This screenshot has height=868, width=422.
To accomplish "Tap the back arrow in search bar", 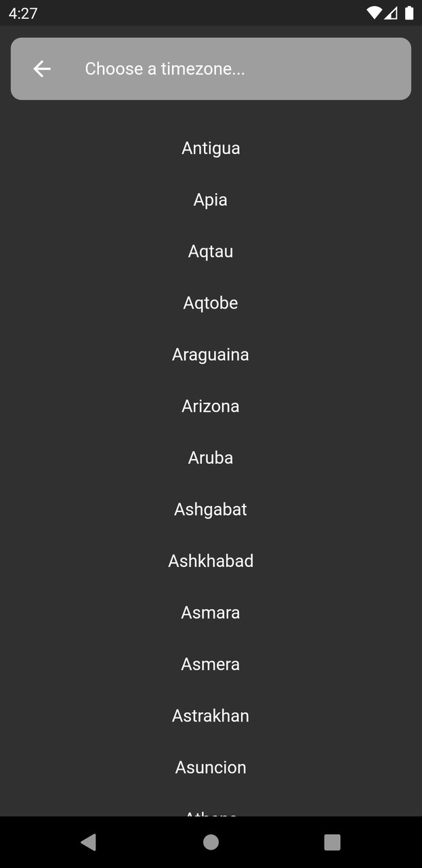I will (x=42, y=68).
